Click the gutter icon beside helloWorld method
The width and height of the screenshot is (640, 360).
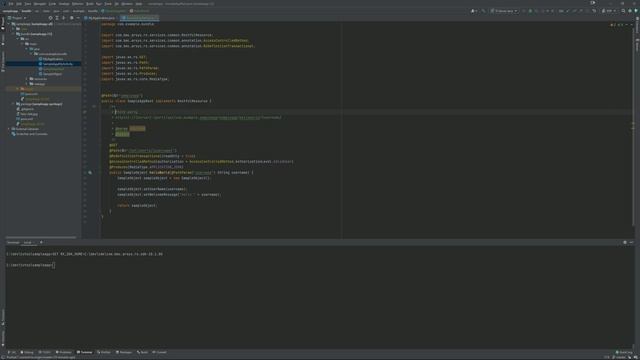pyautogui.click(x=90, y=173)
